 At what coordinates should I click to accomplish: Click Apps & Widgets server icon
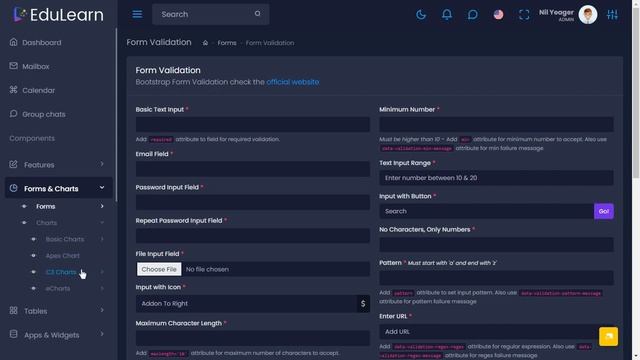click(x=13, y=334)
